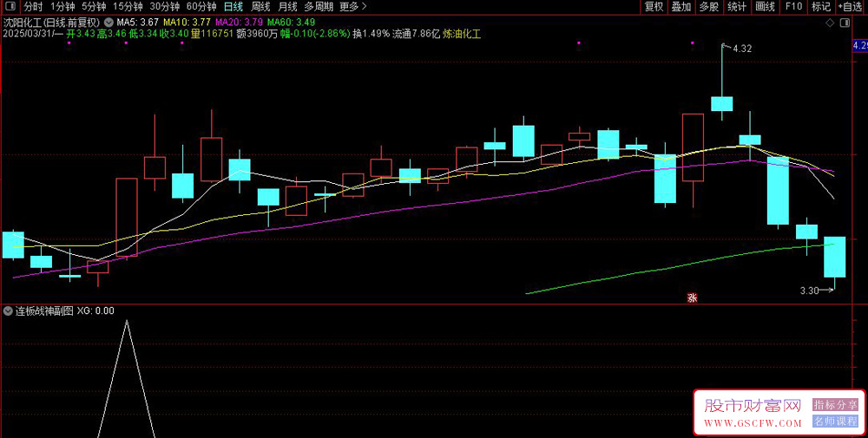Toggle the right side panel icon under +自选
Viewport: 868px width, 438px height.
pyautogui.click(x=845, y=23)
